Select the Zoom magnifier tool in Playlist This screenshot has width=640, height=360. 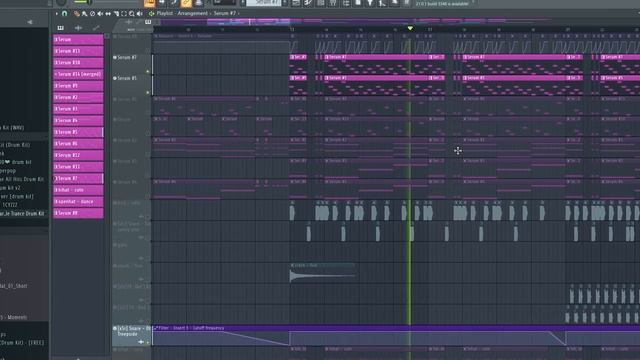pyautogui.click(x=131, y=13)
